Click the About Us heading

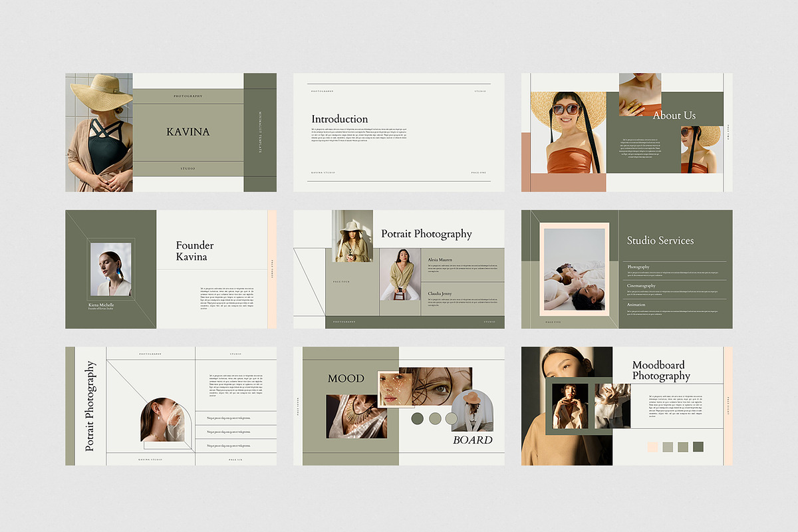coord(674,116)
